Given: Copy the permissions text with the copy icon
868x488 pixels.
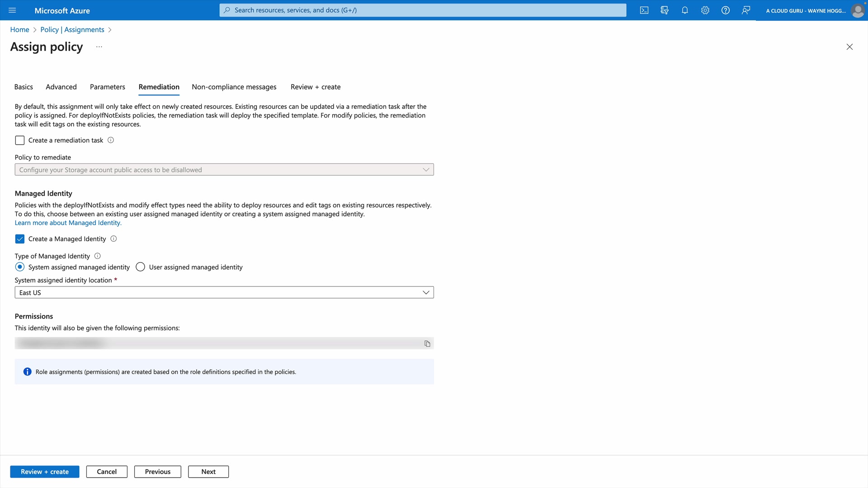Looking at the screenshot, I should [x=427, y=344].
